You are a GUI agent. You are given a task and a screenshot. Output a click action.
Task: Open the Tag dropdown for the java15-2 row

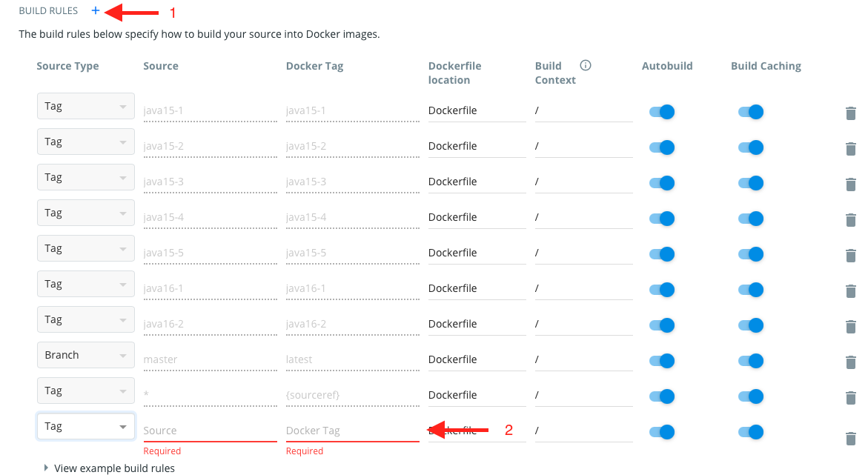85,142
